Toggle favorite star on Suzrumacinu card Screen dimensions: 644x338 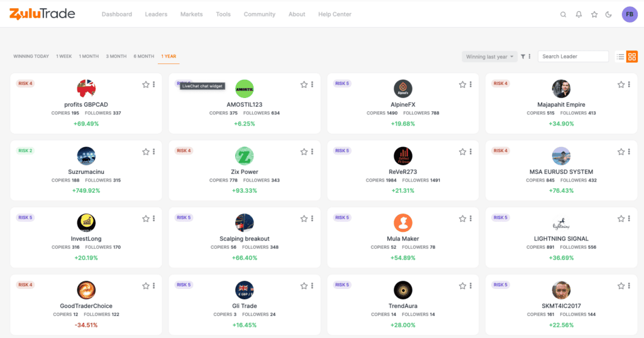(x=146, y=152)
